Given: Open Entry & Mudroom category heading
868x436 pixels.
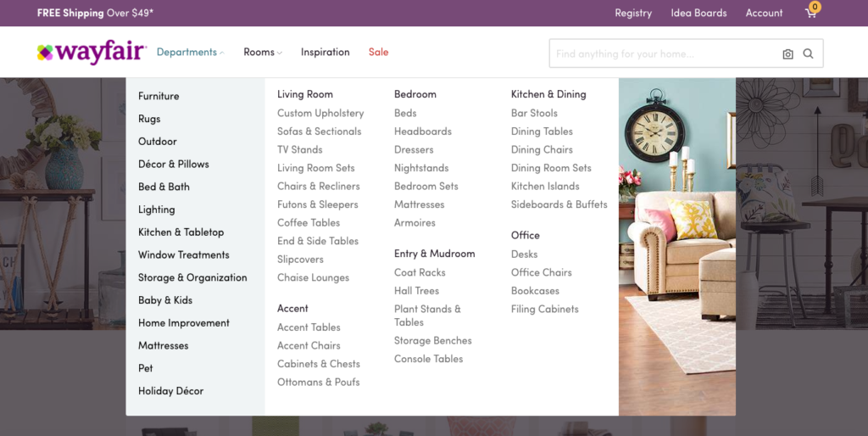Looking at the screenshot, I should 435,254.
